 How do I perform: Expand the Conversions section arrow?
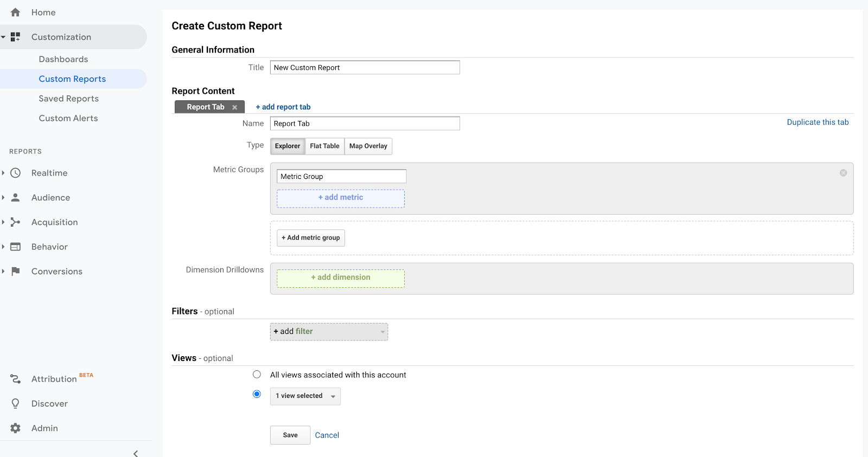[x=3, y=271]
